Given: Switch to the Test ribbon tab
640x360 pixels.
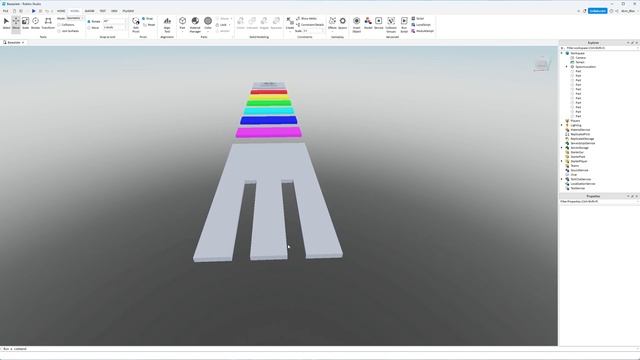Looking at the screenshot, I should tap(102, 11).
